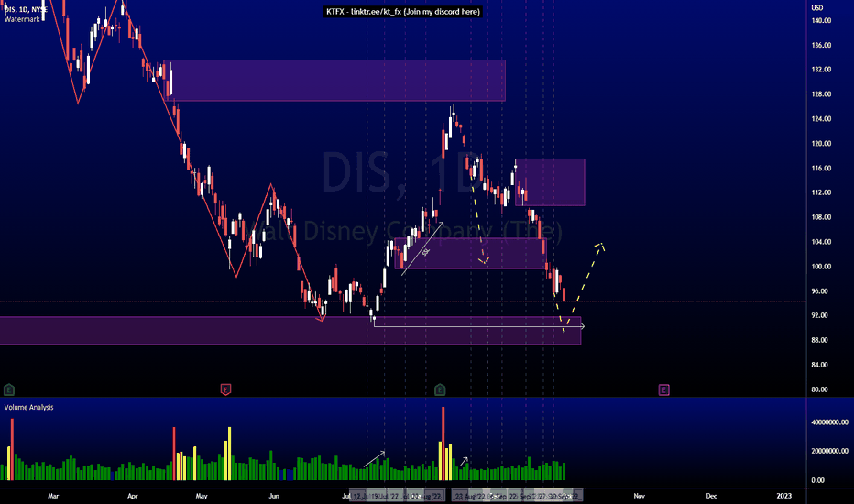Viewport: 854px width, 504px height.
Task: Click the 88.00 price axis label
Action: [x=820, y=340]
